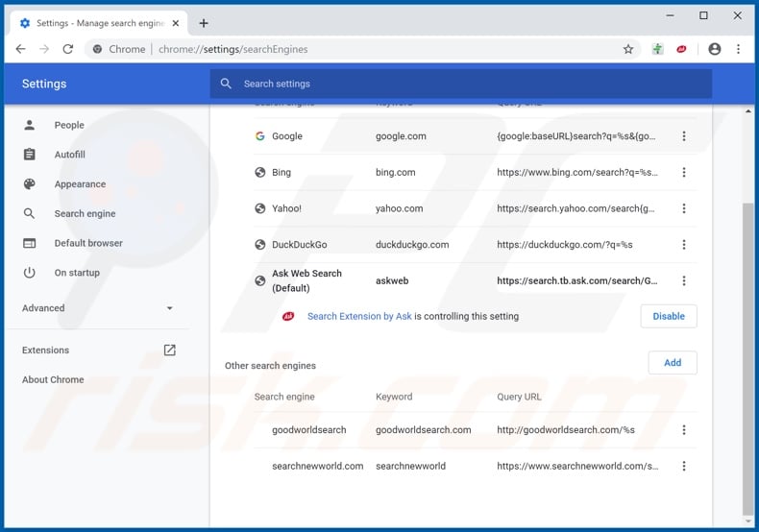Open Autofill settings section
The height and width of the screenshot is (532, 759).
click(x=70, y=155)
